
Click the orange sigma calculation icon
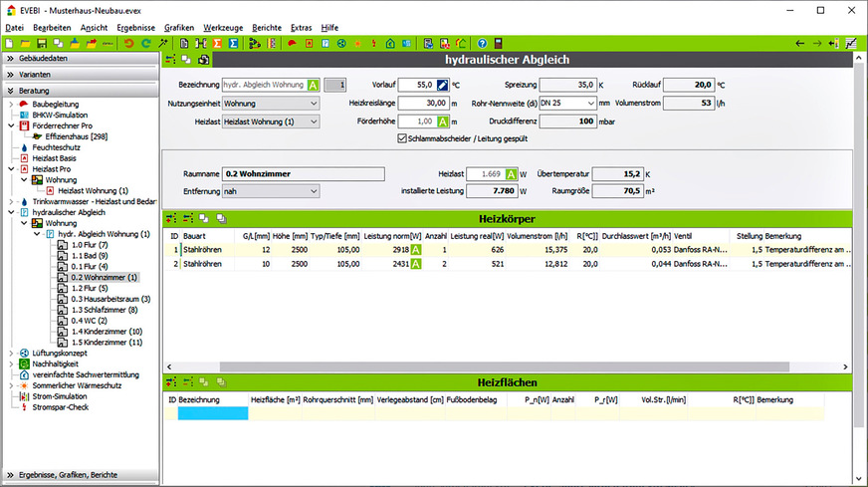pos(217,44)
